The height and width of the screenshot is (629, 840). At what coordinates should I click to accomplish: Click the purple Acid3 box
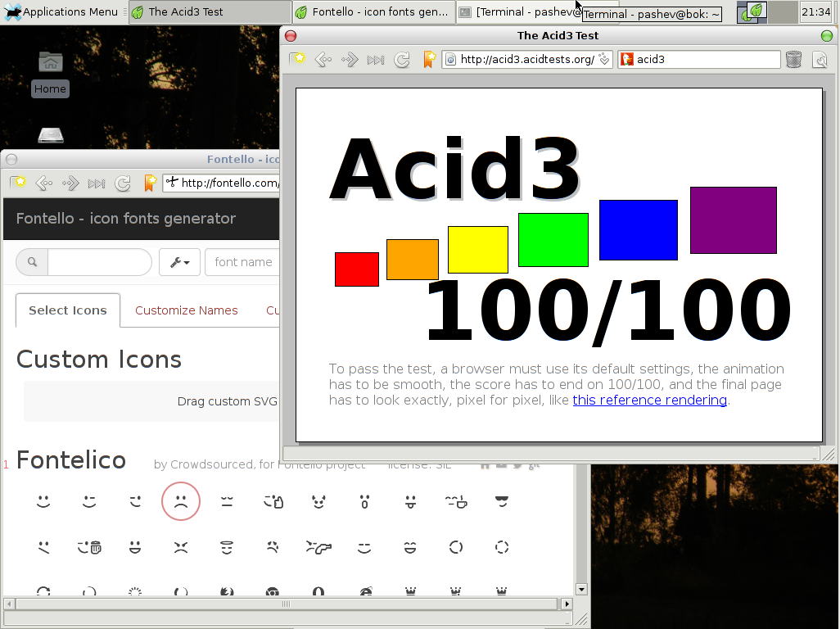pos(734,220)
